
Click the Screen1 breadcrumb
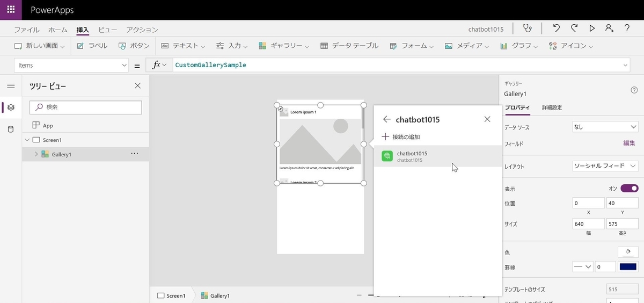tap(171, 295)
